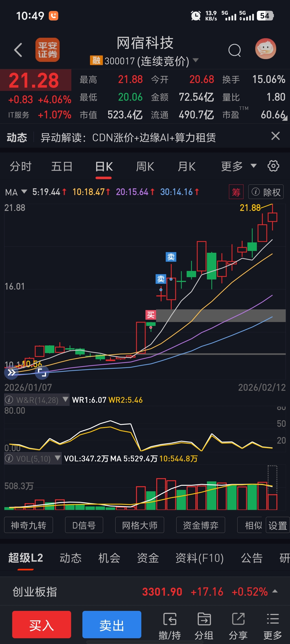The width and height of the screenshot is (290, 644).
Task: Switch to 五日 tab
Action: (62, 167)
